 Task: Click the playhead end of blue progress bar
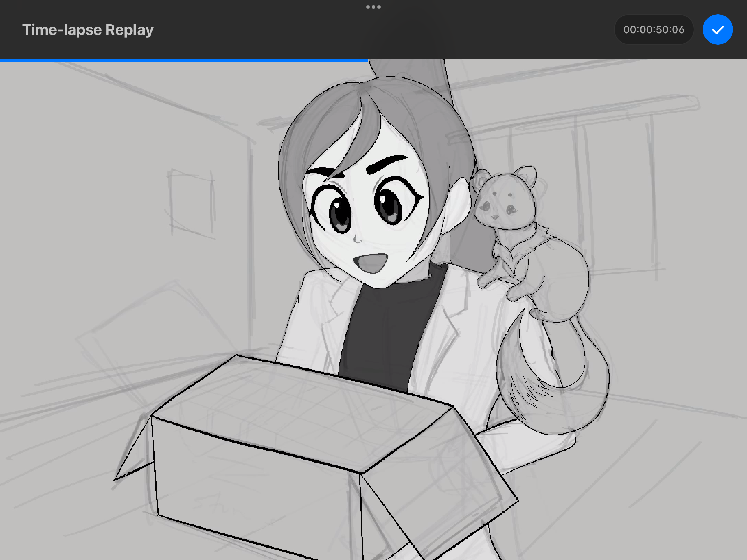pyautogui.click(x=368, y=60)
